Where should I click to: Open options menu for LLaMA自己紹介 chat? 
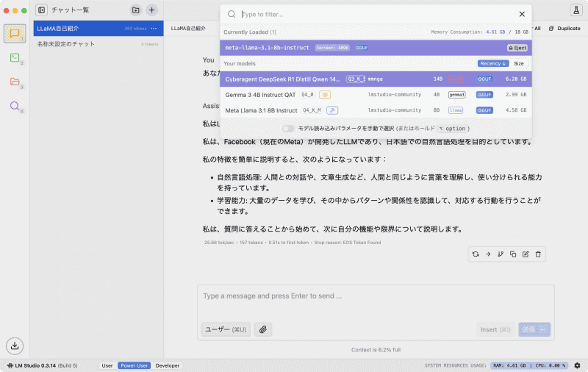pyautogui.click(x=154, y=29)
